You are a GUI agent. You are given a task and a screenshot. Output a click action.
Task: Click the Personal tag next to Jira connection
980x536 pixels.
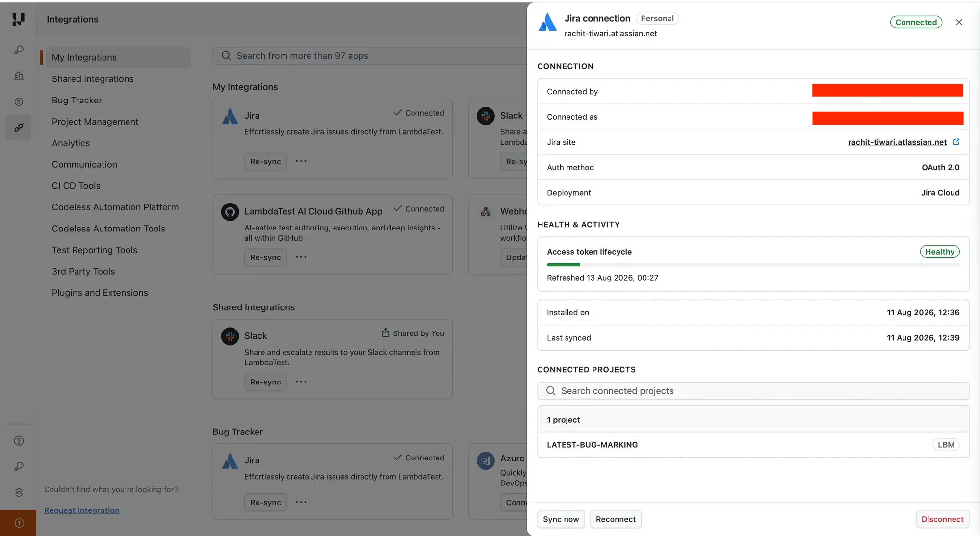(x=657, y=18)
